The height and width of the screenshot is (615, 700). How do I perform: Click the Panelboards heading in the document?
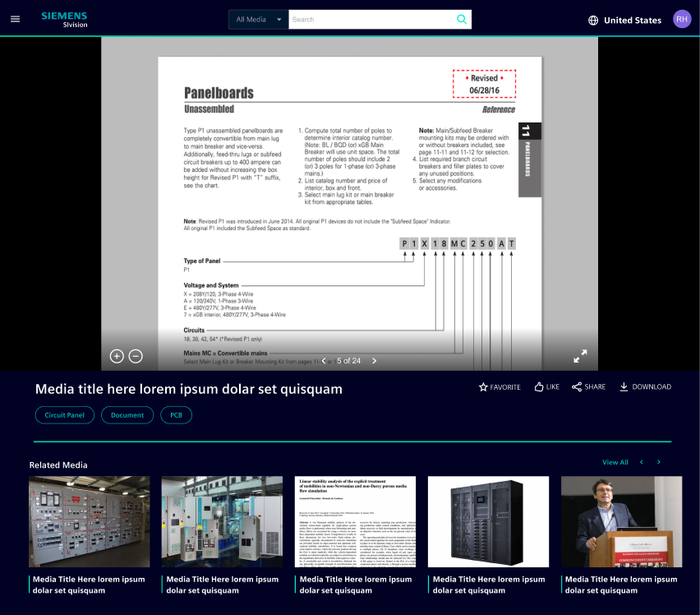[219, 93]
